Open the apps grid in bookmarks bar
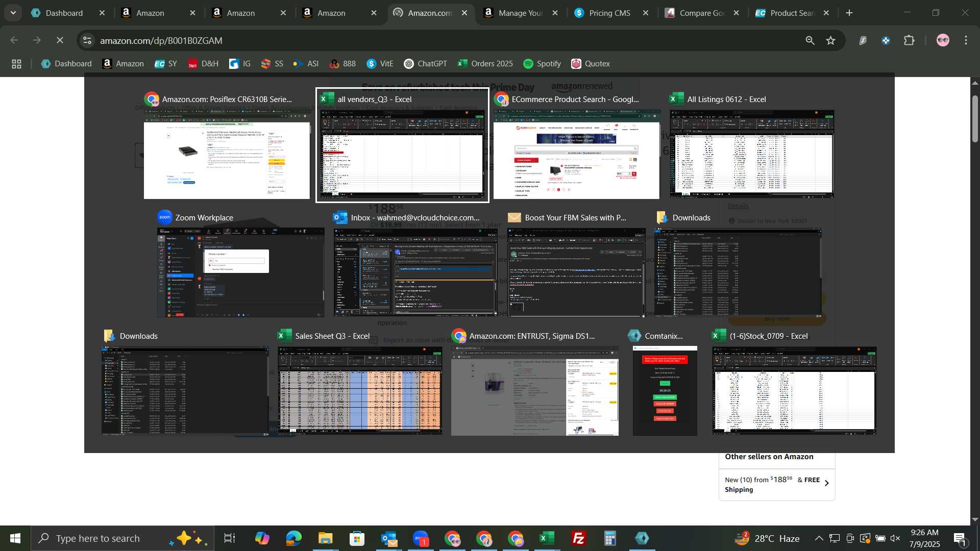Image resolution: width=980 pixels, height=551 pixels. coord(16,64)
